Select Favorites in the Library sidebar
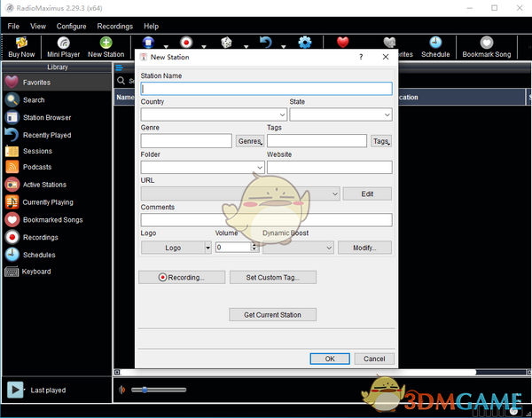This screenshot has height=418, width=532. pyautogui.click(x=57, y=83)
